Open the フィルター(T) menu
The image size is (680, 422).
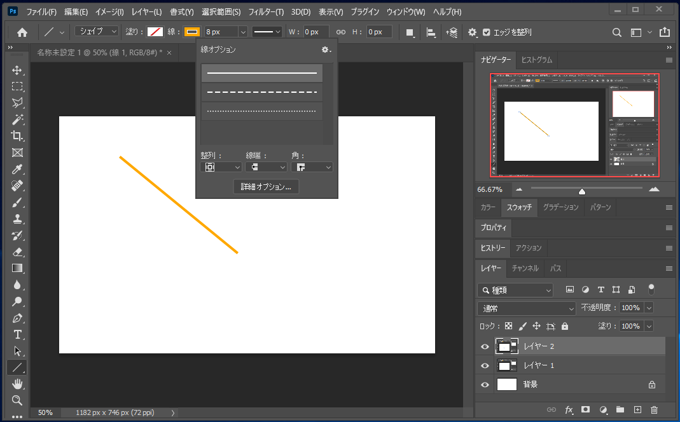tap(266, 12)
